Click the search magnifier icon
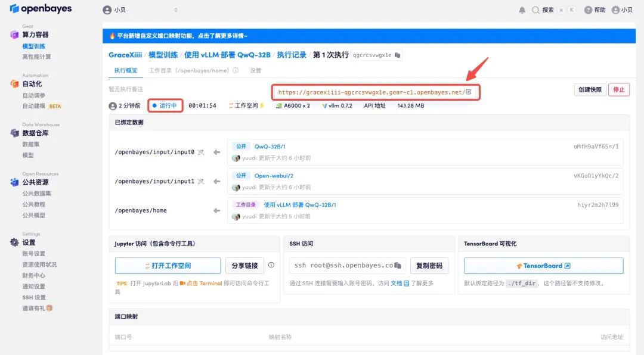The image size is (644, 355). [x=535, y=10]
